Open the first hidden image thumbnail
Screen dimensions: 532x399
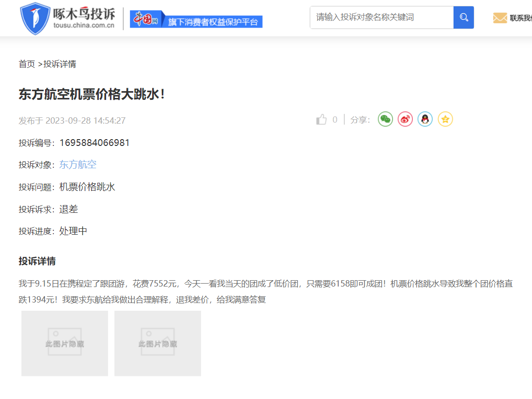(x=64, y=343)
